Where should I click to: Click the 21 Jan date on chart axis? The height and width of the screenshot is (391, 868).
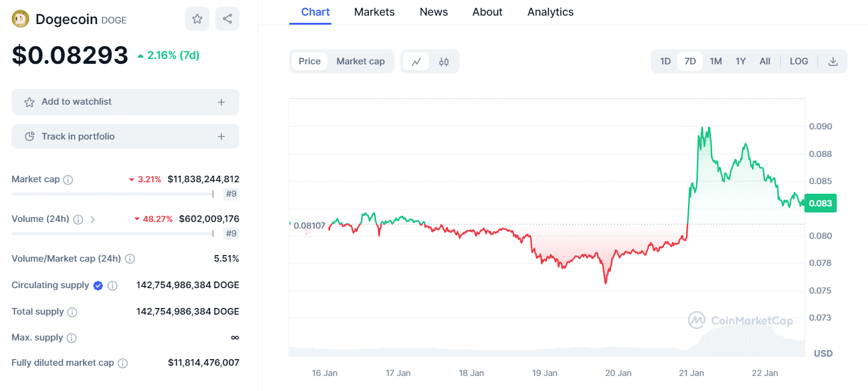coord(691,373)
